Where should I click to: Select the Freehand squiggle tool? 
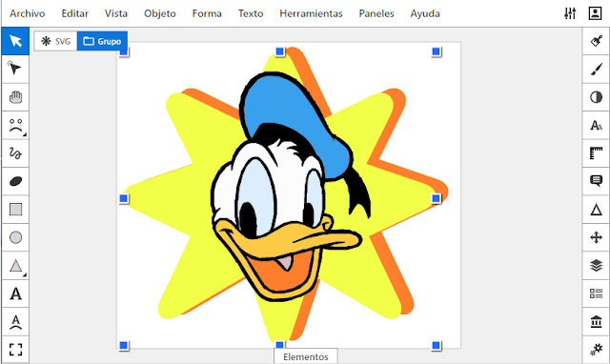coord(15,153)
